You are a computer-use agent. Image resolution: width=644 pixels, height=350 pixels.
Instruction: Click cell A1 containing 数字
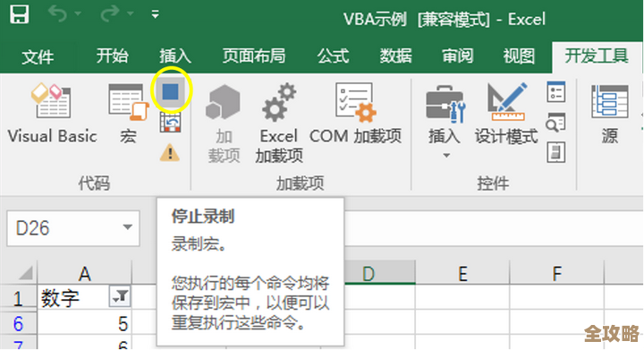tap(84, 297)
